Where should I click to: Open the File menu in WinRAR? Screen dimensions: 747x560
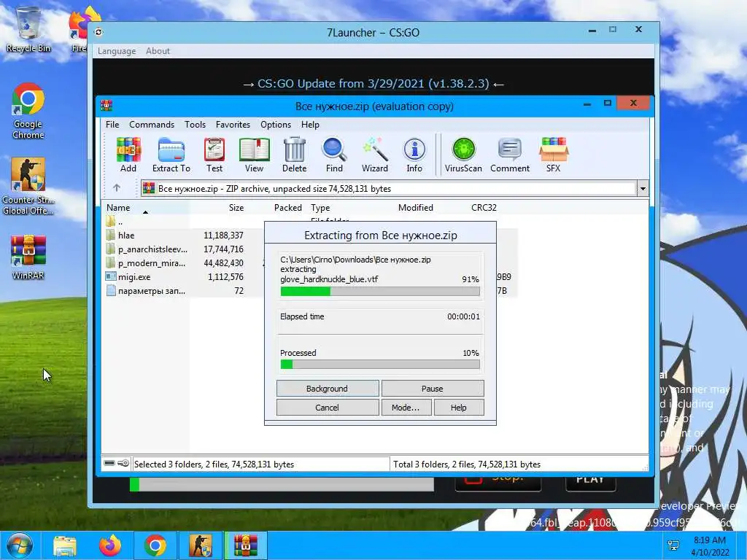point(112,124)
